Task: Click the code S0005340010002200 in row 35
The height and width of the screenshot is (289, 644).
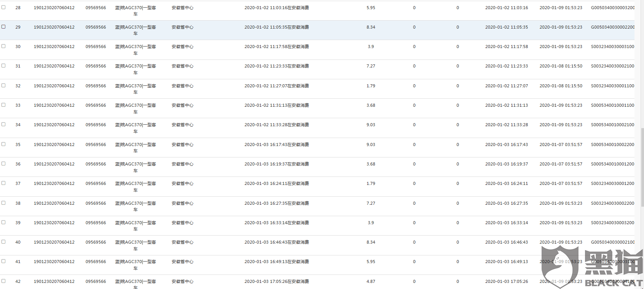Action: coord(613,144)
